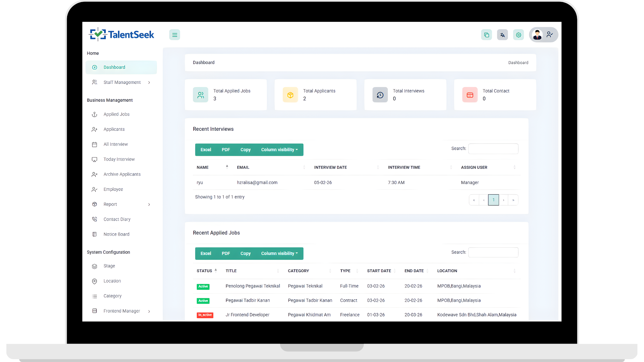Expand the Report submenu chevron
Image resolution: width=644 pixels, height=362 pixels.
click(149, 204)
